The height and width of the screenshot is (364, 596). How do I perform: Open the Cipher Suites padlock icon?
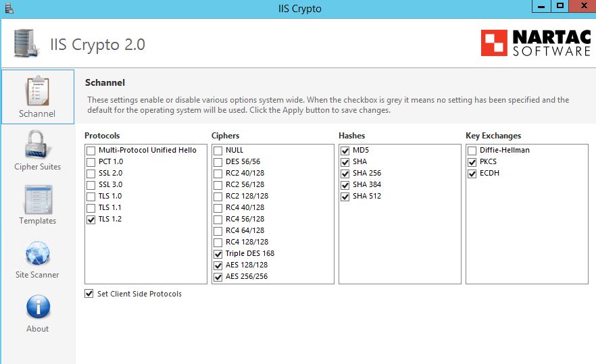36,144
